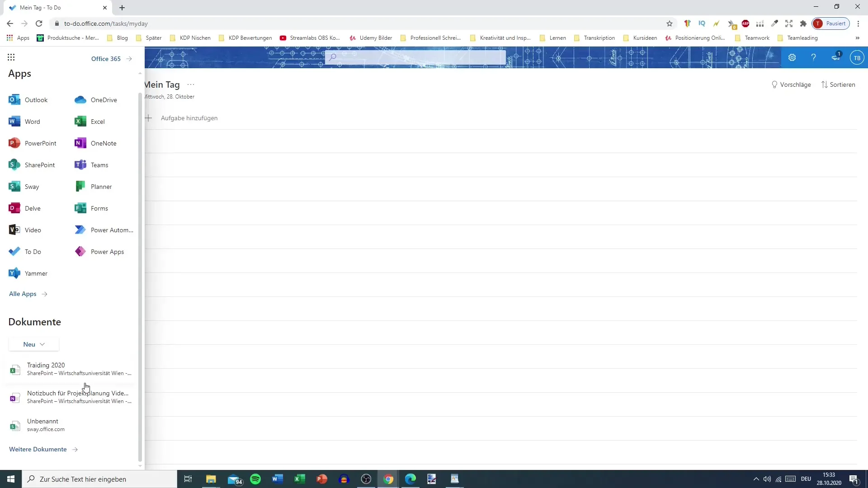Show Vorschläge suggestions

coord(791,84)
